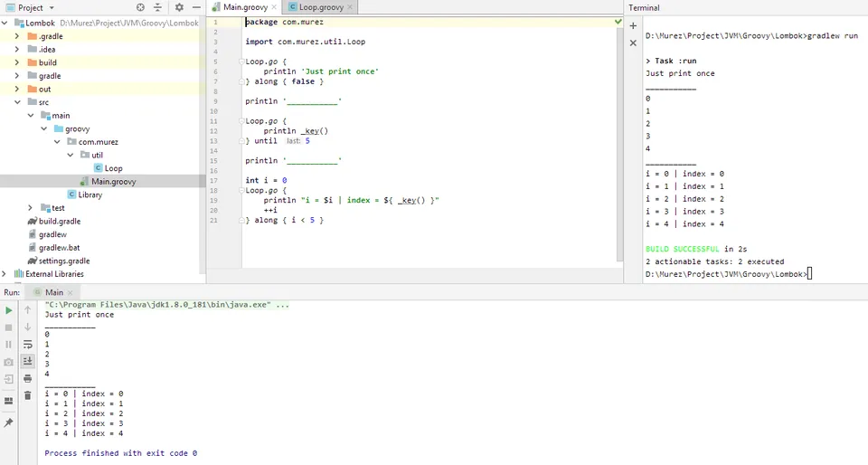Open Project panel settings gear
Image resolution: width=868 pixels, height=465 pixels.
[179, 8]
